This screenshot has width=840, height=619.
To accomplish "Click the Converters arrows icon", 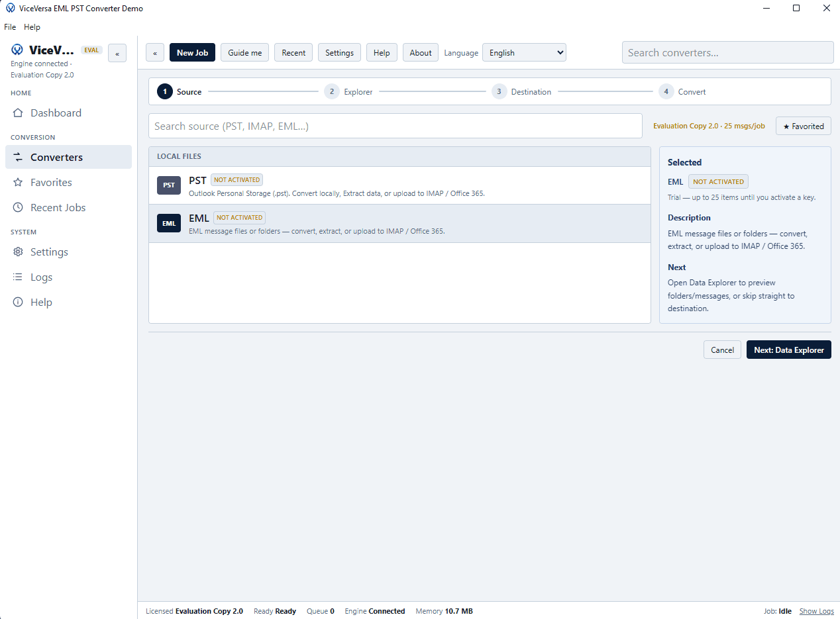I will pyautogui.click(x=18, y=158).
